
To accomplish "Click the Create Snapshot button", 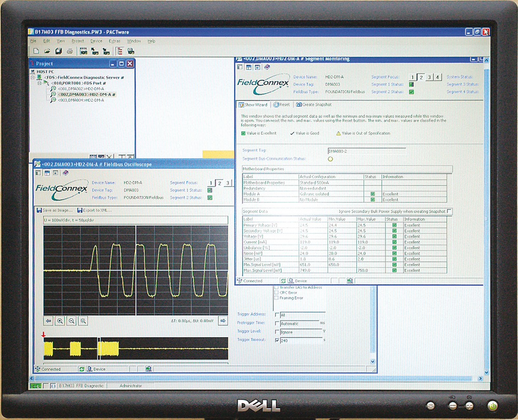I will click(x=313, y=105).
